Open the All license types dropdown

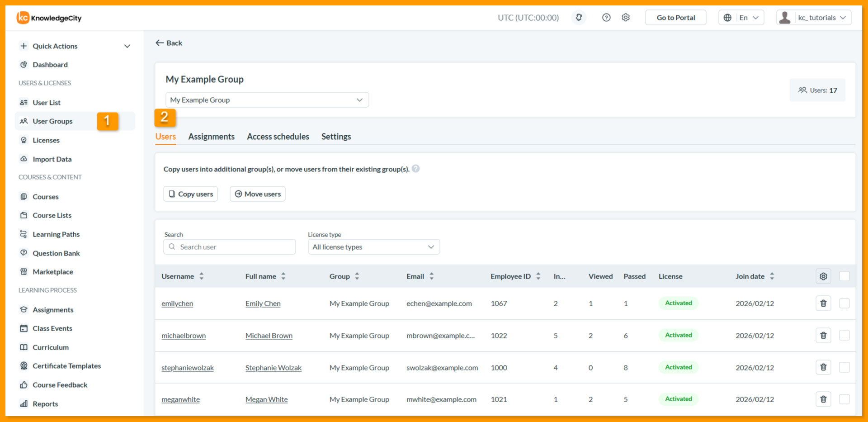(x=374, y=247)
